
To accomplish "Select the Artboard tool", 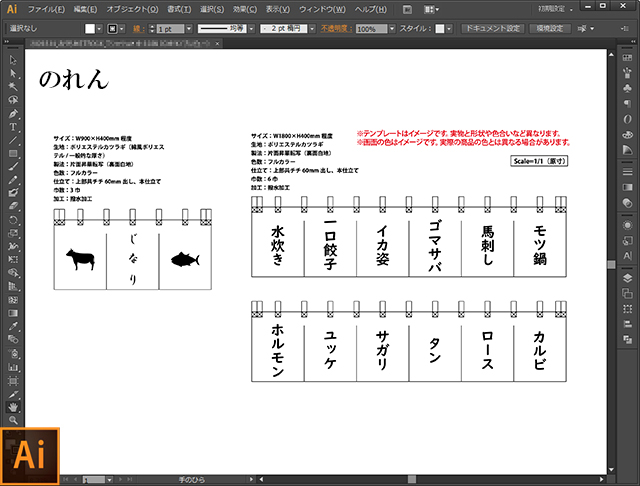I will (13, 381).
